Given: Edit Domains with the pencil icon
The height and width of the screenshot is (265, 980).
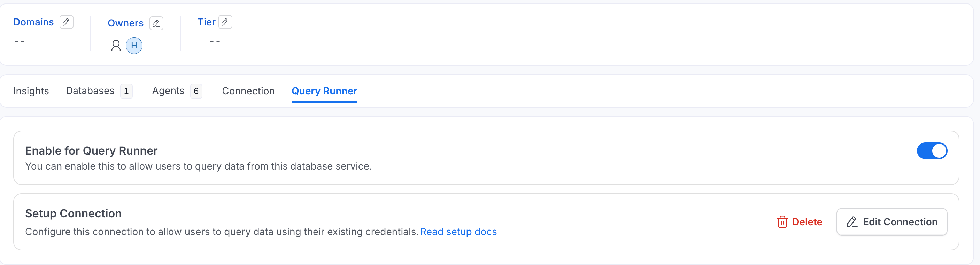Looking at the screenshot, I should click(x=66, y=22).
